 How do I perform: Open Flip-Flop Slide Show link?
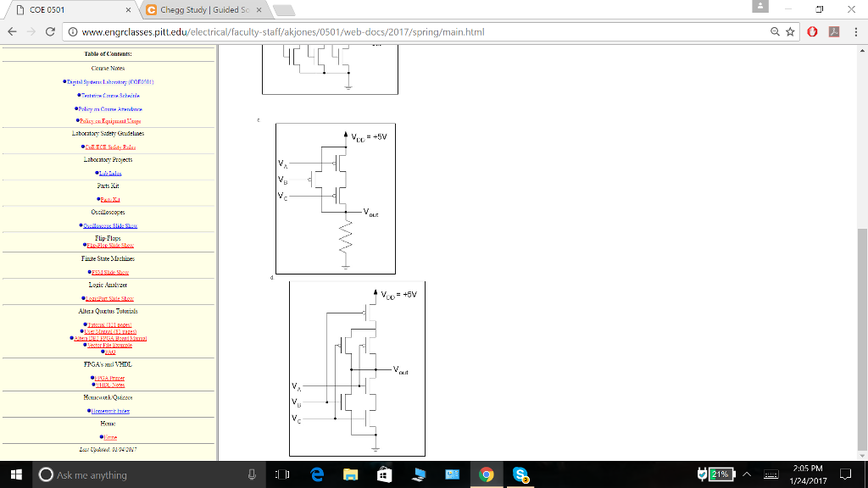pyautogui.click(x=110, y=245)
